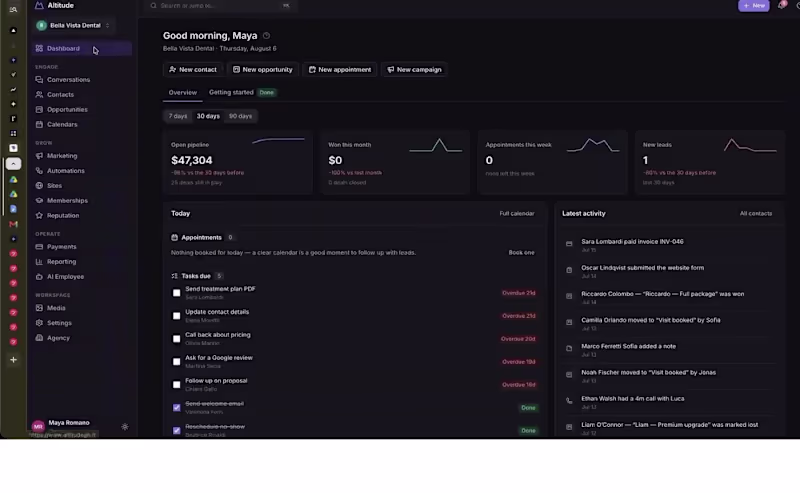Click the New appointment button
Screen dimensions: 800x493
[x=340, y=69]
